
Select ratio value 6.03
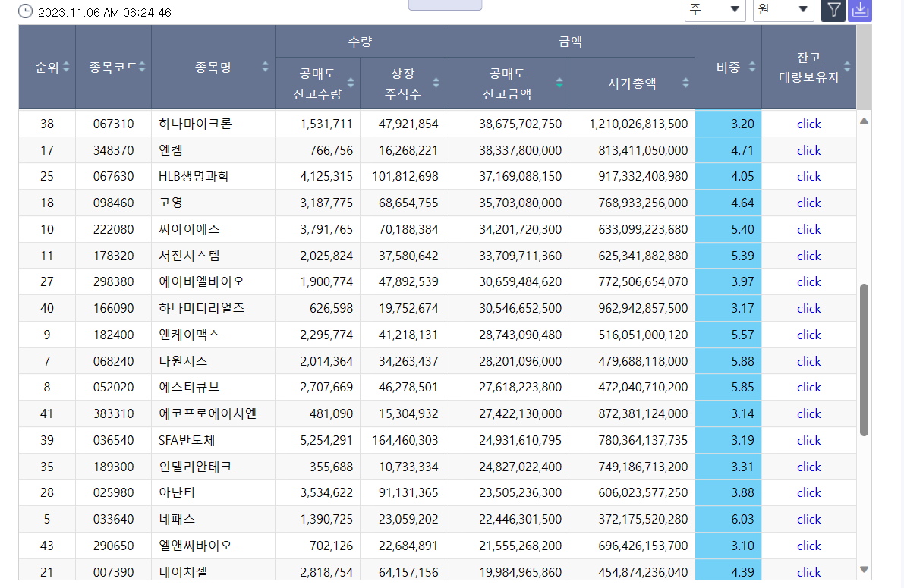742,520
